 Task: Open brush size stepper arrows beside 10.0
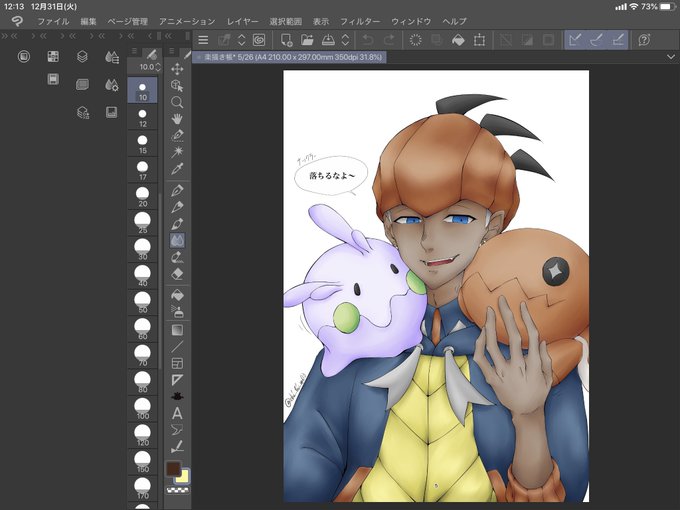click(158, 67)
